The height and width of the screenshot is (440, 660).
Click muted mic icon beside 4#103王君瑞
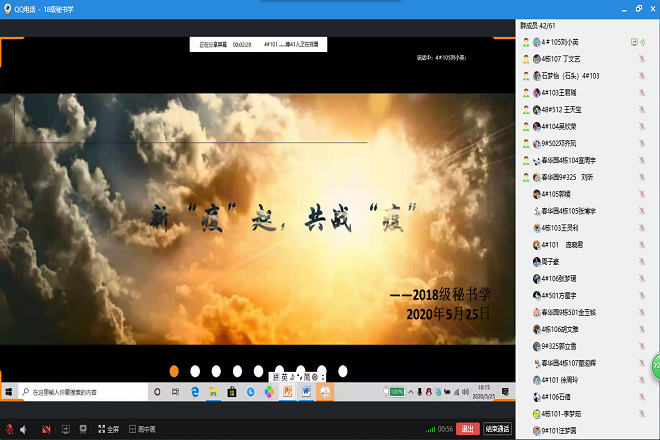[641, 92]
